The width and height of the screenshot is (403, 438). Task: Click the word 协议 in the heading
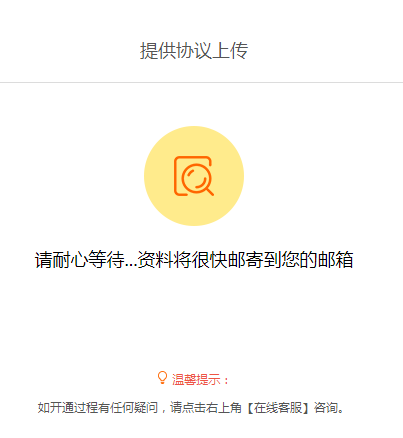(x=194, y=51)
